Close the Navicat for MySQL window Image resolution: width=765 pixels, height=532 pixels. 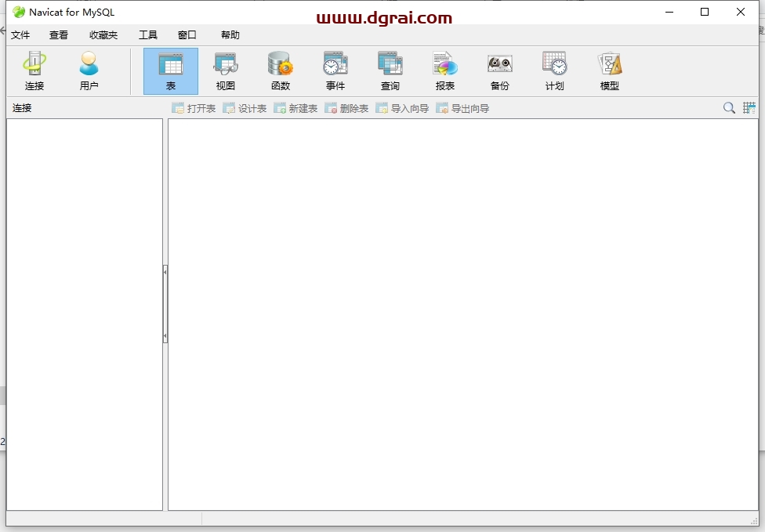point(740,13)
